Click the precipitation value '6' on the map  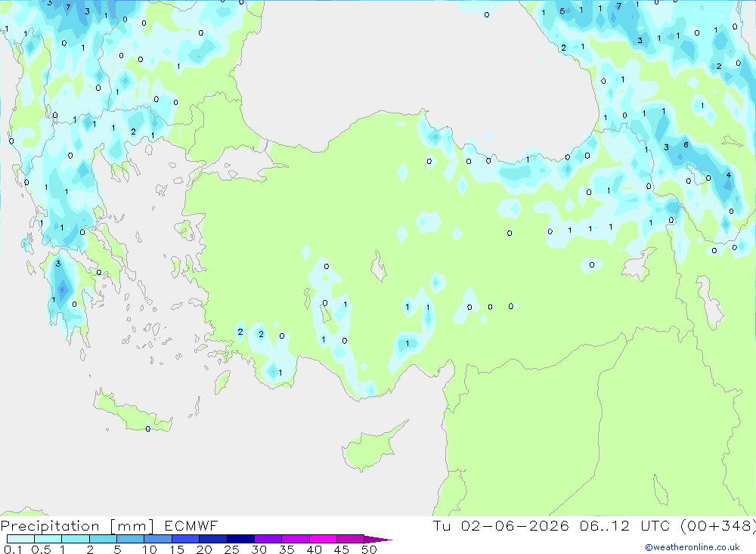pos(686,144)
